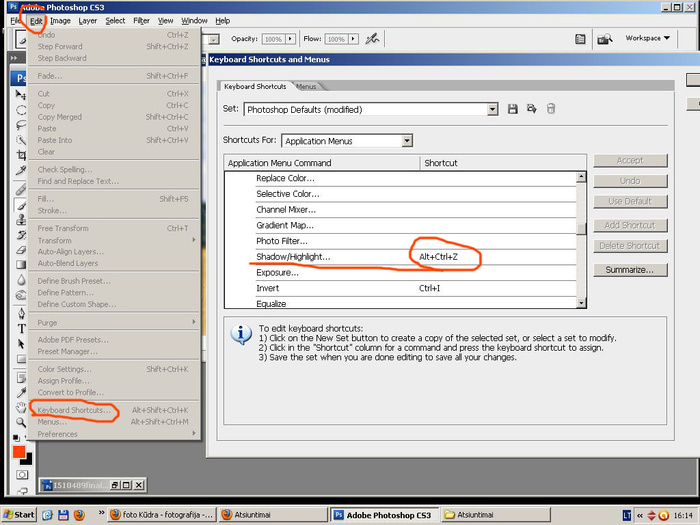Select the Hand tool in toolbox
The height and width of the screenshot is (525, 700).
(x=22, y=408)
